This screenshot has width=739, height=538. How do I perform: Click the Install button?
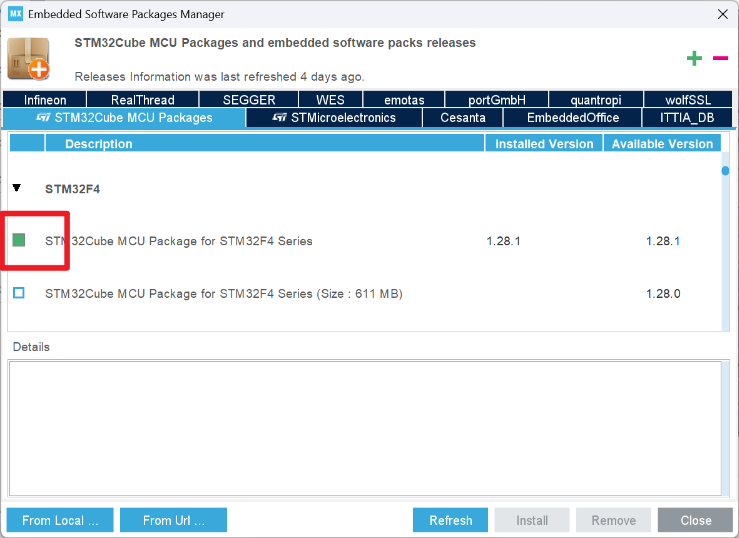coord(532,520)
